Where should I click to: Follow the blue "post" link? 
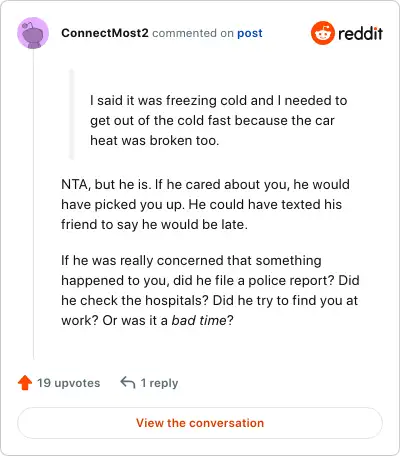coord(250,33)
